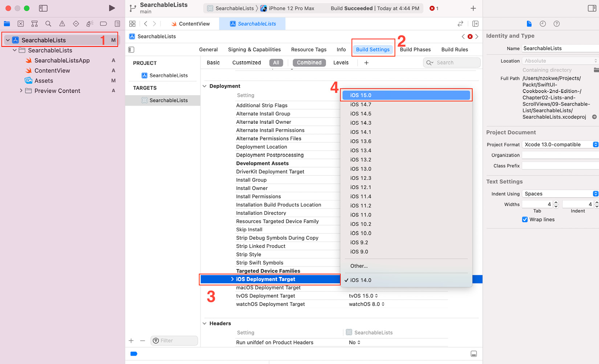This screenshot has height=364, width=599.
Task: Add an editor pane on the right
Action: tap(475, 24)
